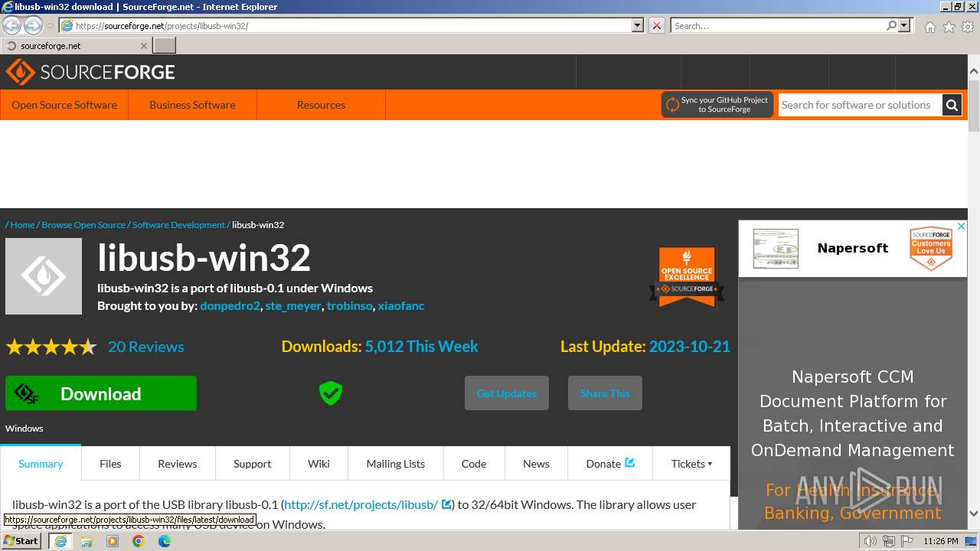
Task: Click Browse Open Source breadcrumb link
Action: click(83, 224)
